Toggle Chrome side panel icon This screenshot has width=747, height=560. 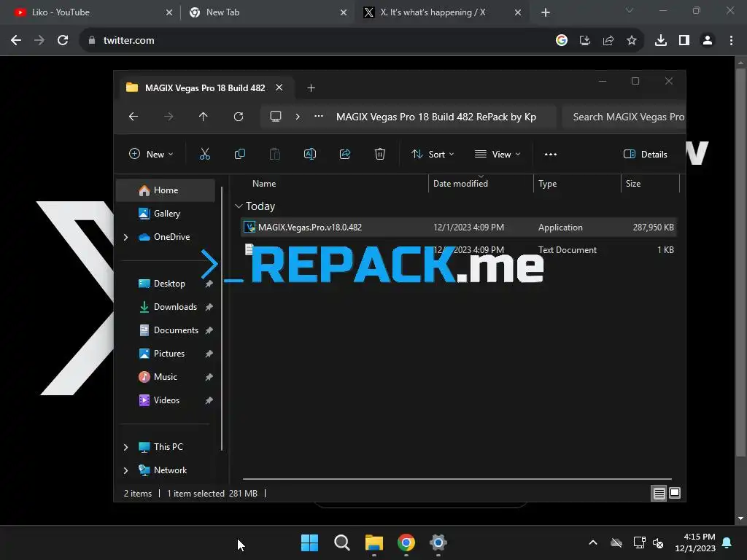coord(684,41)
